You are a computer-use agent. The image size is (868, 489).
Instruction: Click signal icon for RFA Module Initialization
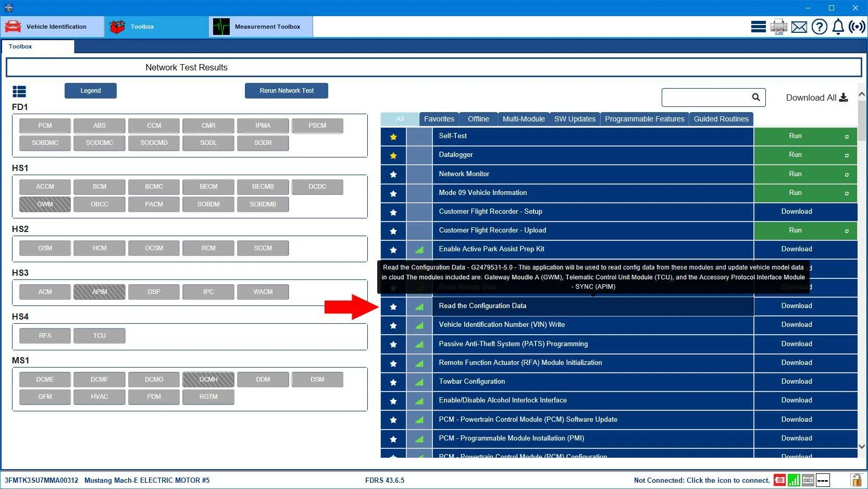click(419, 363)
